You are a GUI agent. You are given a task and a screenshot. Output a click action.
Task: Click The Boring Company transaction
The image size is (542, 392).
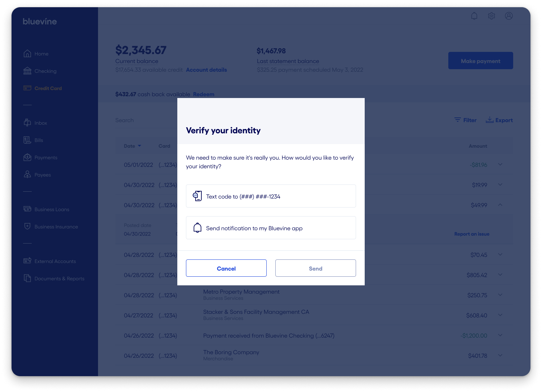pyautogui.click(x=231, y=352)
